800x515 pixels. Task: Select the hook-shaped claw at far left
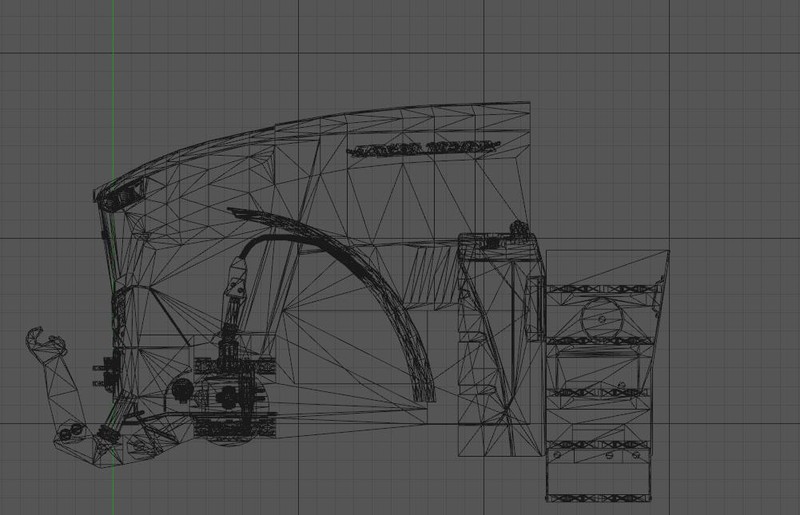(37, 341)
